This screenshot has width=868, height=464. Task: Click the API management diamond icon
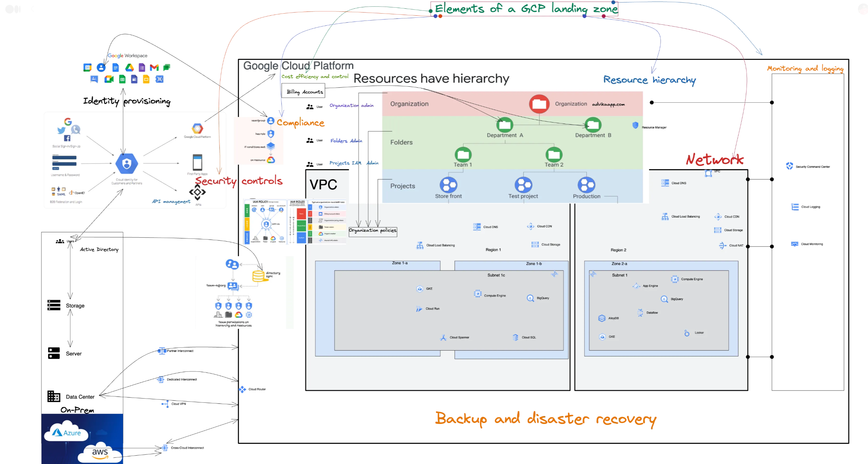click(197, 192)
